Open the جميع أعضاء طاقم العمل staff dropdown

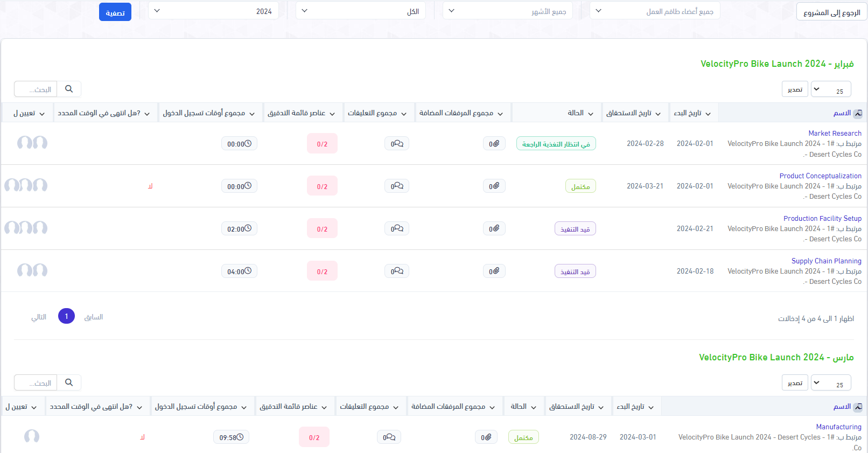point(655,11)
